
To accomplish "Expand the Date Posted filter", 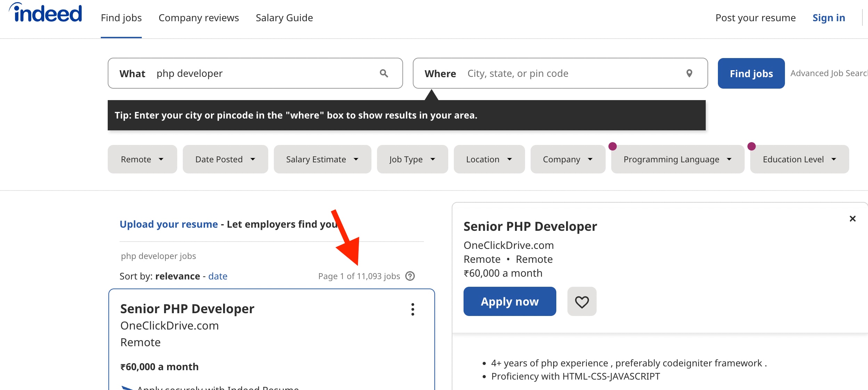I will [x=225, y=159].
